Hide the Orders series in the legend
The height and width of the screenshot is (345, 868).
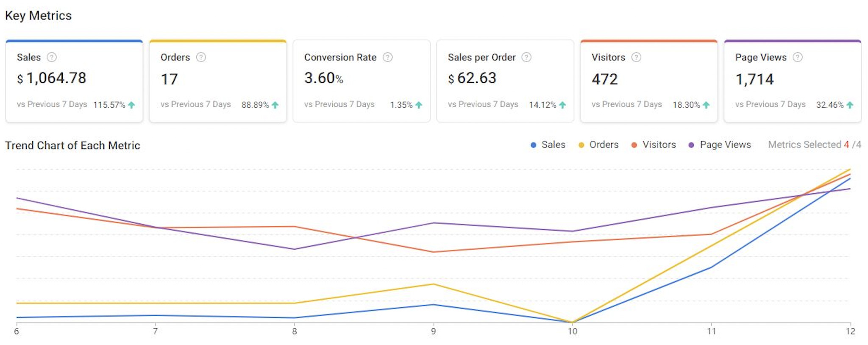pyautogui.click(x=599, y=145)
